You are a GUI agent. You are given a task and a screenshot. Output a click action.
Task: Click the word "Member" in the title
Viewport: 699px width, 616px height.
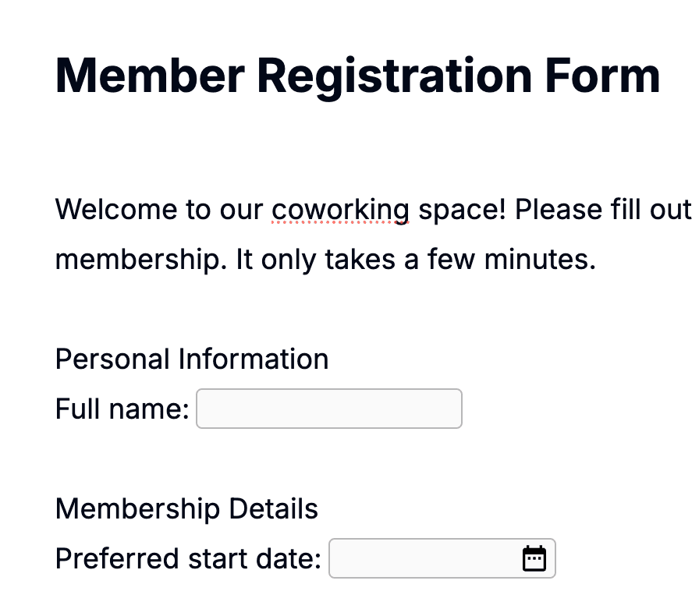coord(151,76)
